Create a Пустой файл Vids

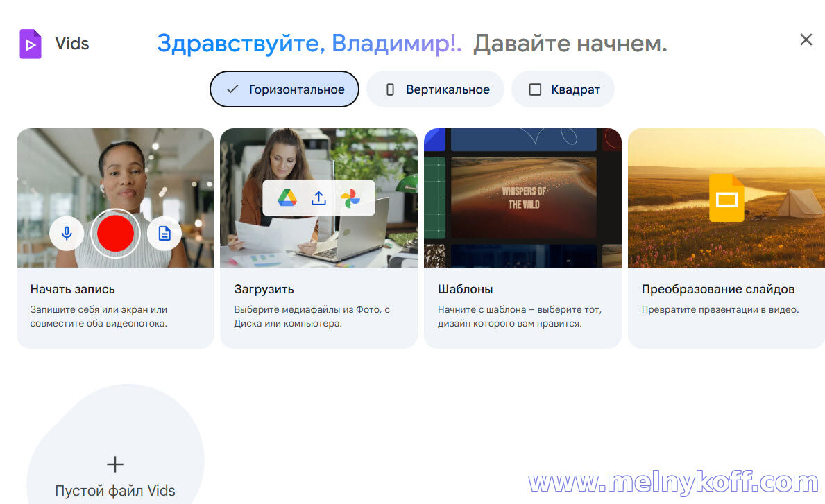115,491
